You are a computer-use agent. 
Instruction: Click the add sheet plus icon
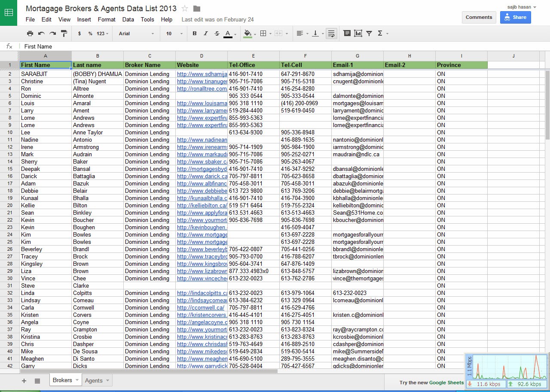(x=24, y=381)
